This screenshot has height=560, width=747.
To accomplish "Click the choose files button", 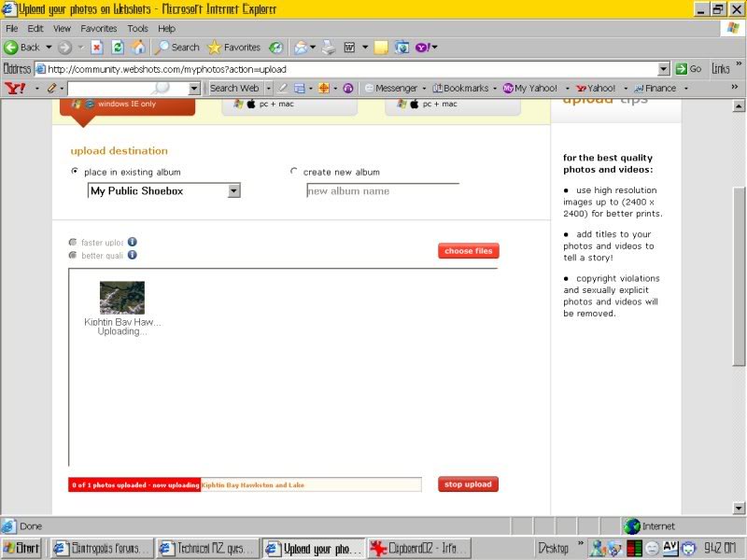I will [468, 251].
